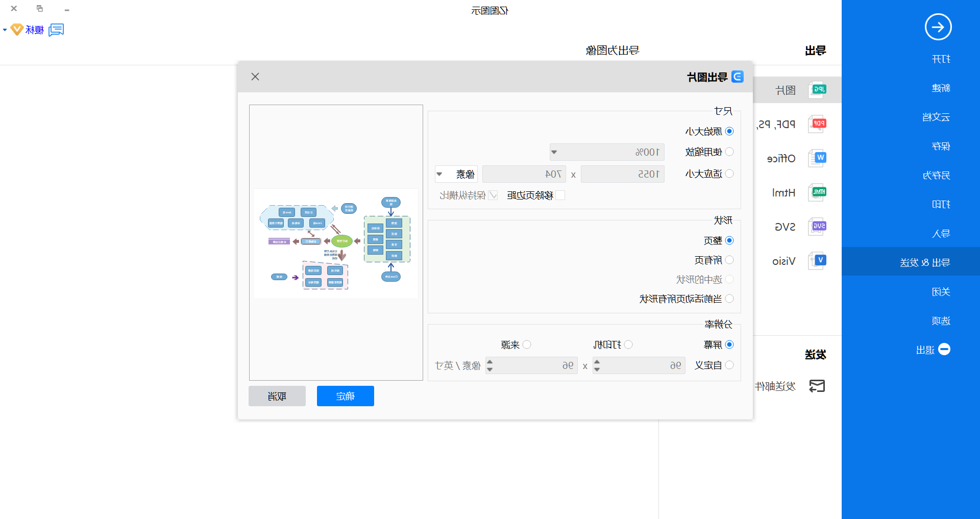980x519 pixels.
Task: Choose the SVG export type label
Action: click(786, 227)
